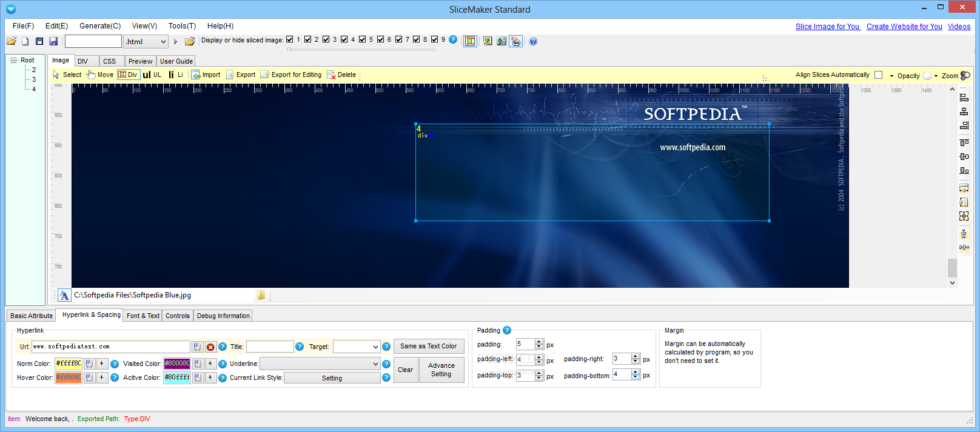Screen dimensions: 980x432
Task: Open the File(F) menu
Action: [x=23, y=26]
